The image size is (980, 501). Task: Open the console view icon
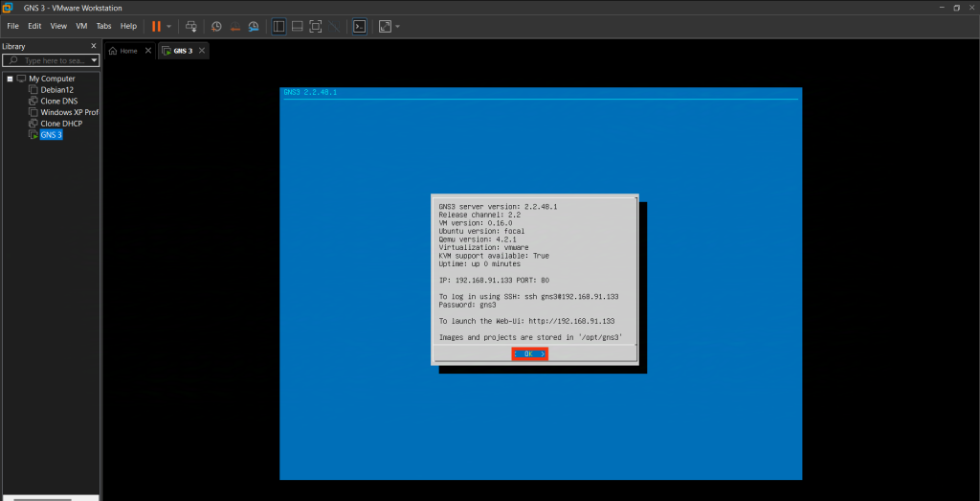[359, 26]
